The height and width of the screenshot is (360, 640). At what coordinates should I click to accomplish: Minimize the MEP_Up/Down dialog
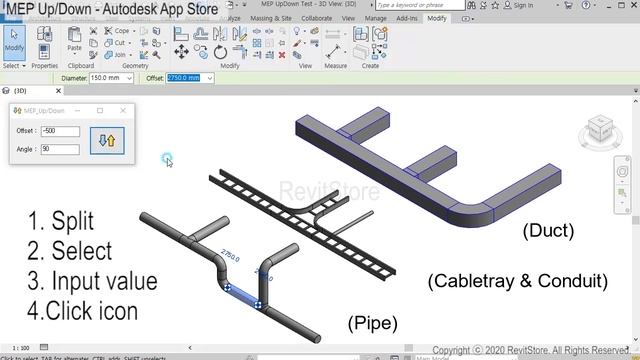[x=77, y=111]
